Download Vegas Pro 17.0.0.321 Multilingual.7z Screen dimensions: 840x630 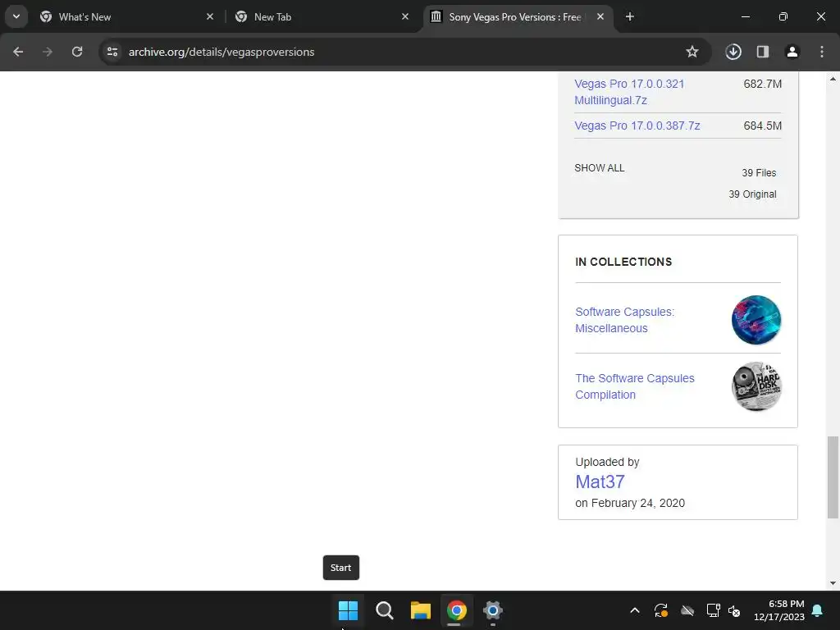629,92
